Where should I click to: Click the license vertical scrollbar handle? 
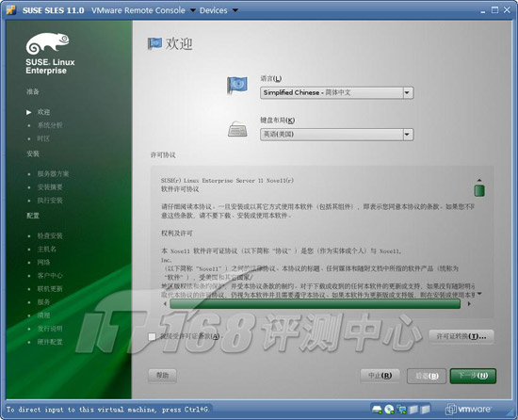click(479, 191)
